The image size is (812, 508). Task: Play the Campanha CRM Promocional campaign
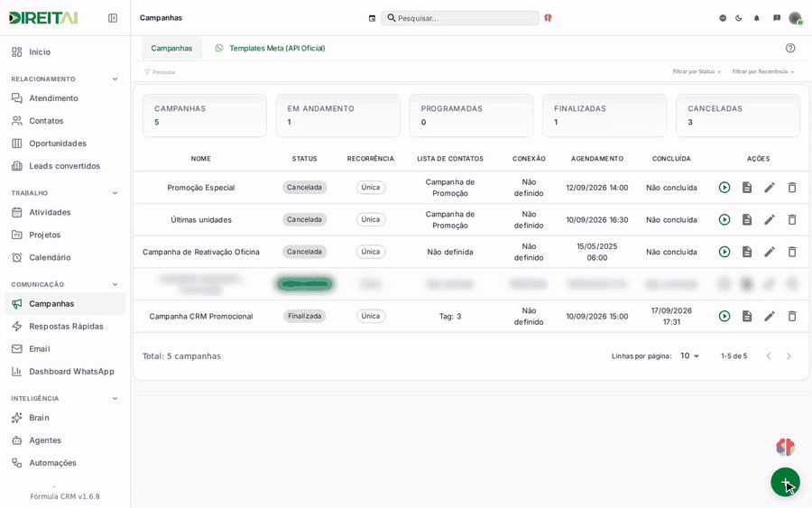pos(724,316)
